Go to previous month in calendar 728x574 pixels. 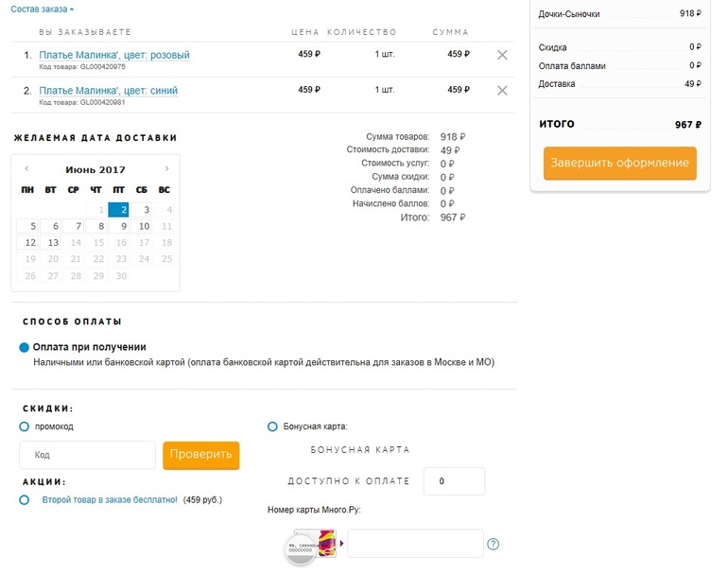point(26,169)
